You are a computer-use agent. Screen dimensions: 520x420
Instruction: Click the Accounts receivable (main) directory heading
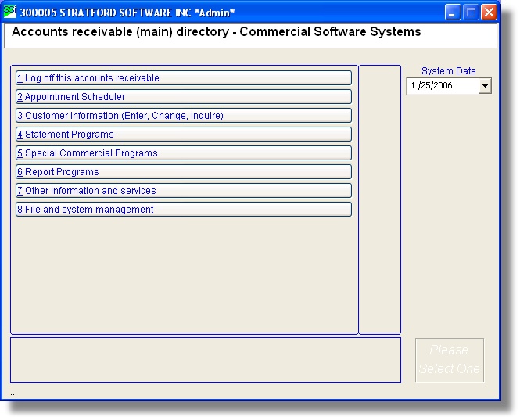[x=217, y=32]
